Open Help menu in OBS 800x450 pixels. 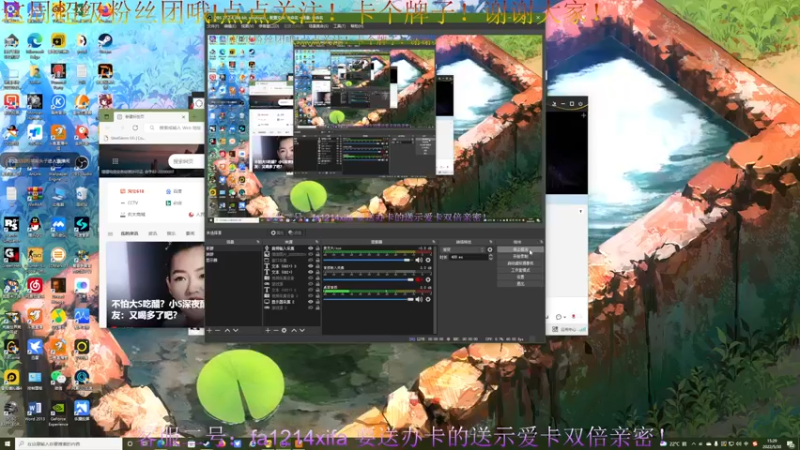click(x=357, y=26)
